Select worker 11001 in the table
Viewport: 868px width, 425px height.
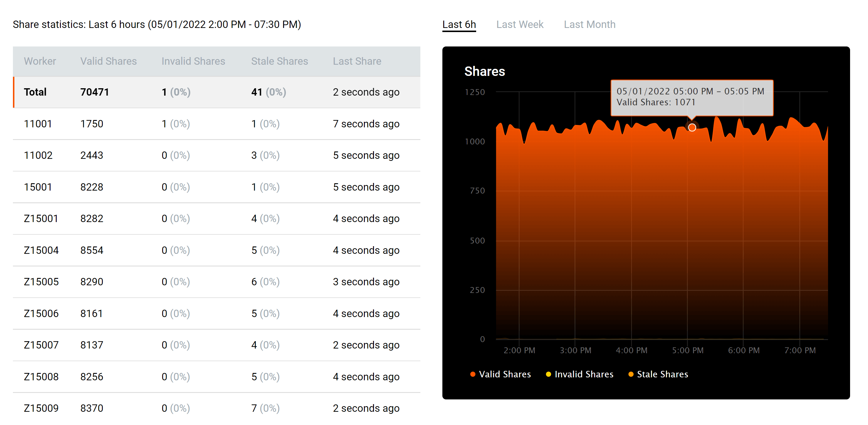(x=38, y=124)
